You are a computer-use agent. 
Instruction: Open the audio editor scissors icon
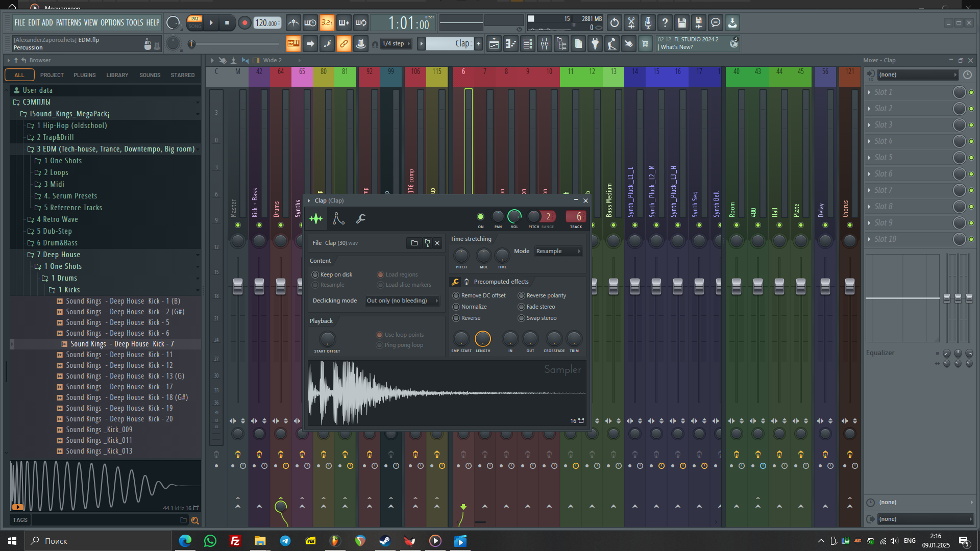[631, 22]
